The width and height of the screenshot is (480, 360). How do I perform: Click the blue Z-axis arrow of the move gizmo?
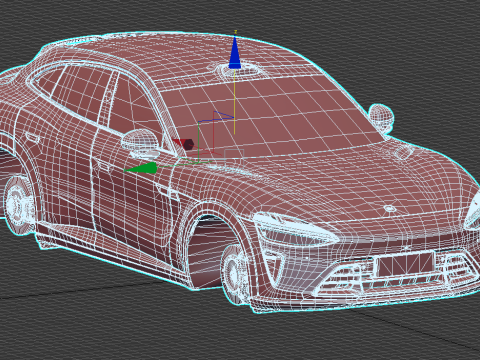click(x=235, y=52)
